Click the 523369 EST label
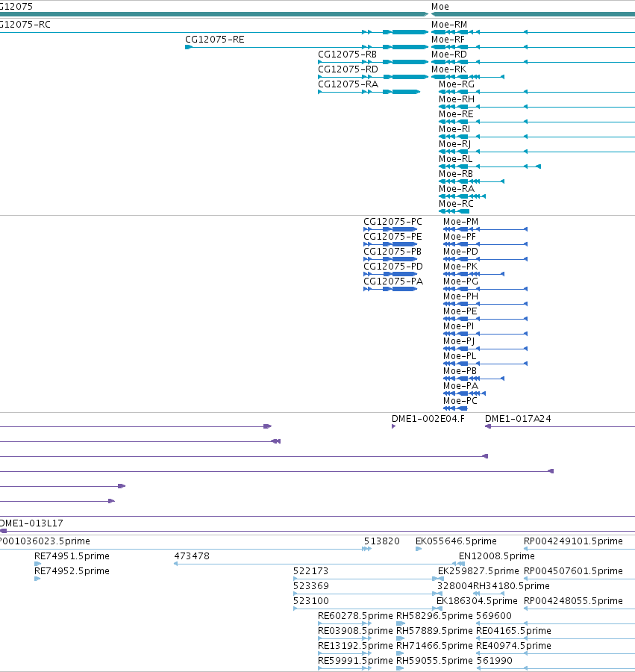Image resolution: width=635 pixels, height=672 pixels. [311, 586]
